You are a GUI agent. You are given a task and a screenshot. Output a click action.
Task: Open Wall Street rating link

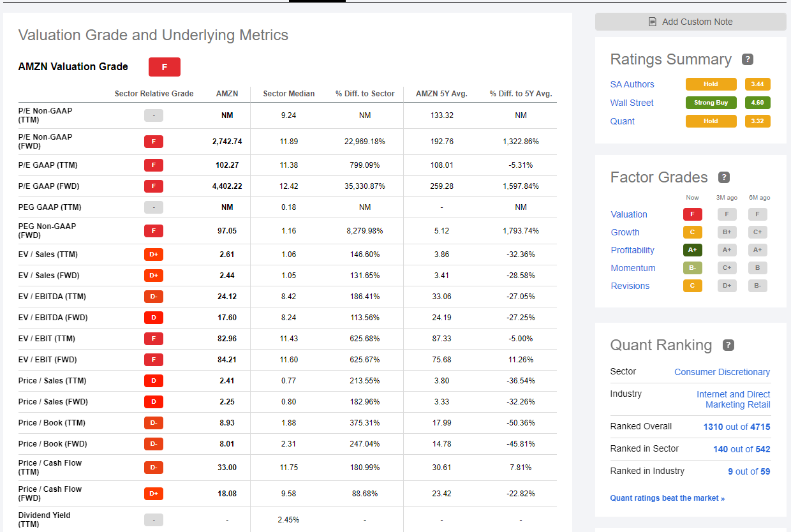[632, 103]
